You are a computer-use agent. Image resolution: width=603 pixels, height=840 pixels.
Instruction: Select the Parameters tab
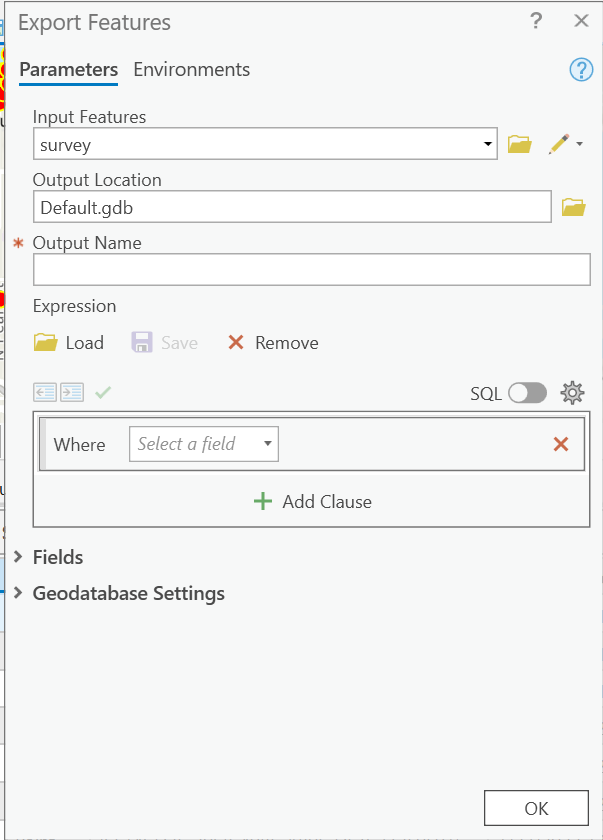click(x=68, y=69)
